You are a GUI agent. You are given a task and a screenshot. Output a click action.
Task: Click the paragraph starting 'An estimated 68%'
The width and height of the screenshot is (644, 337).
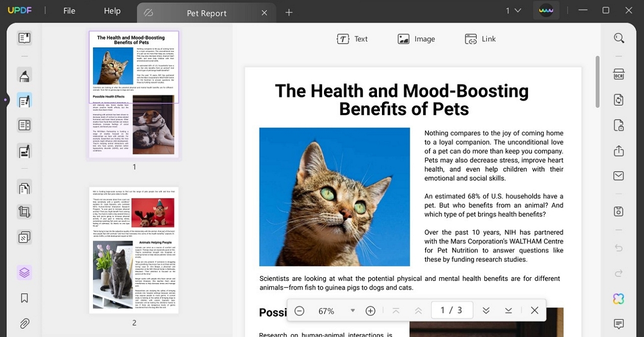494,205
